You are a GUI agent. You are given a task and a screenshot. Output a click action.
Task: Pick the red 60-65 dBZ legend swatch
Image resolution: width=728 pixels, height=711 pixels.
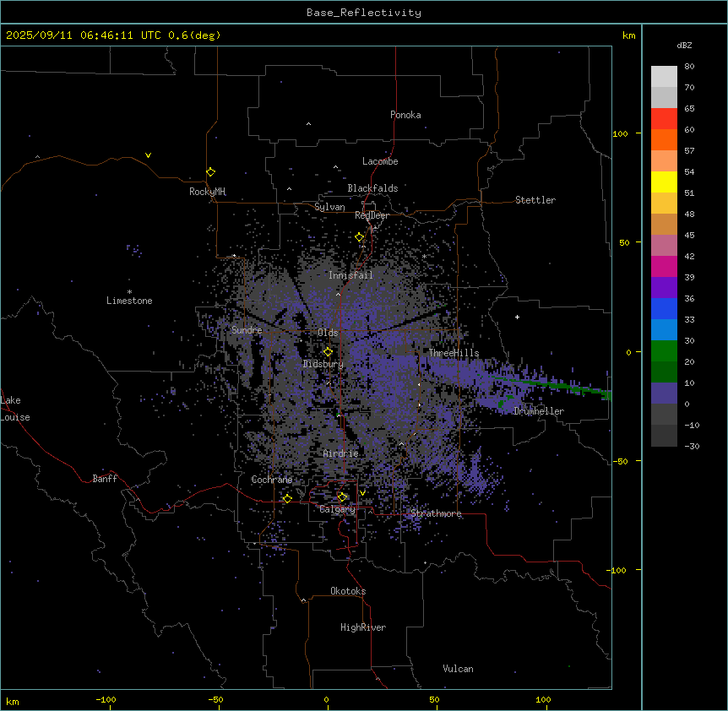[x=664, y=119]
